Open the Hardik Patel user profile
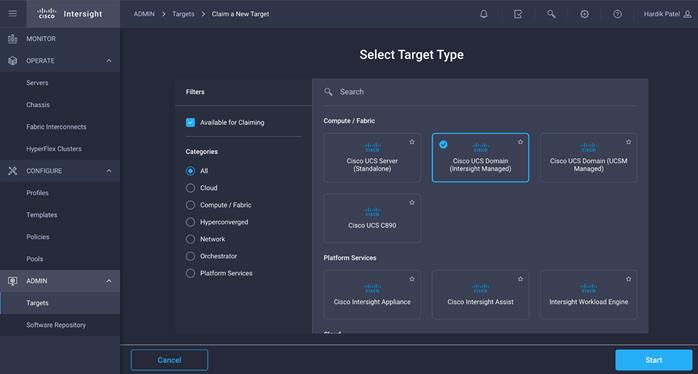The width and height of the screenshot is (698, 374). click(667, 14)
